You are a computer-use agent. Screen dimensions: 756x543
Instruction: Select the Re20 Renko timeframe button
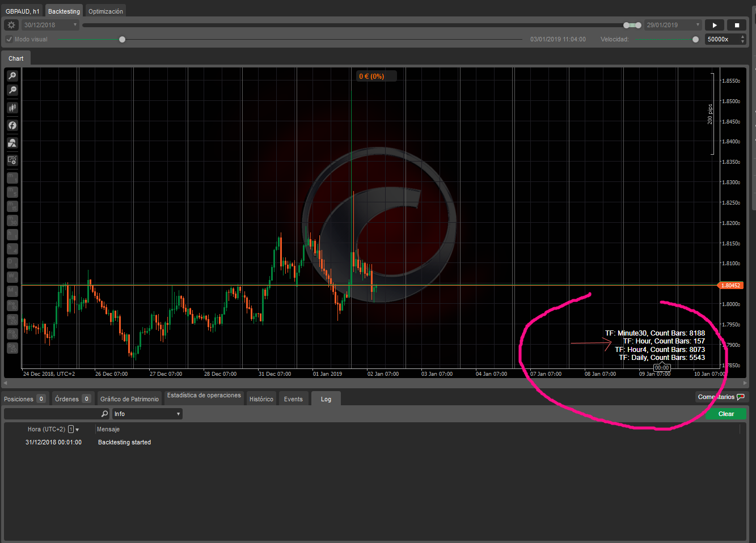pos(12,319)
